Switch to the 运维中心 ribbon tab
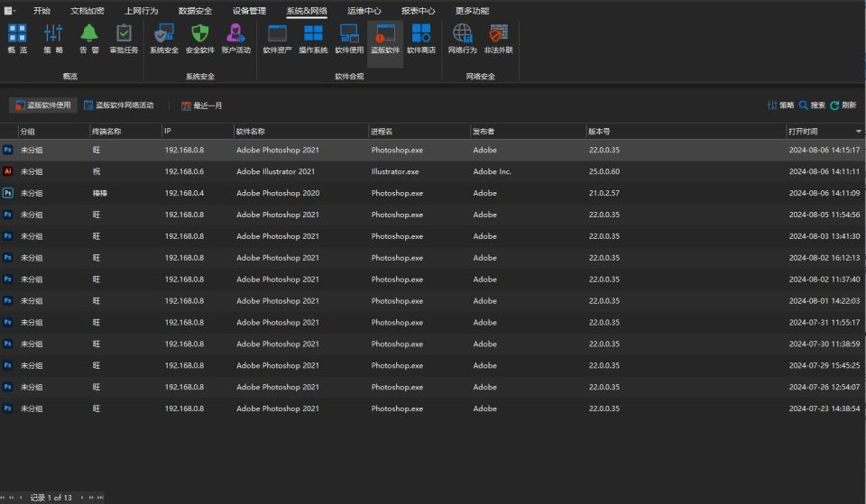This screenshot has height=504, width=866. click(x=364, y=11)
